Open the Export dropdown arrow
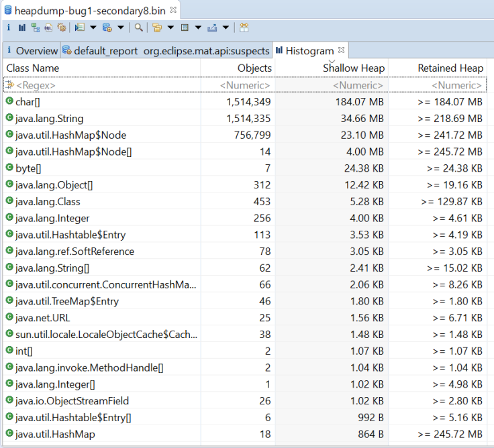 (x=226, y=27)
